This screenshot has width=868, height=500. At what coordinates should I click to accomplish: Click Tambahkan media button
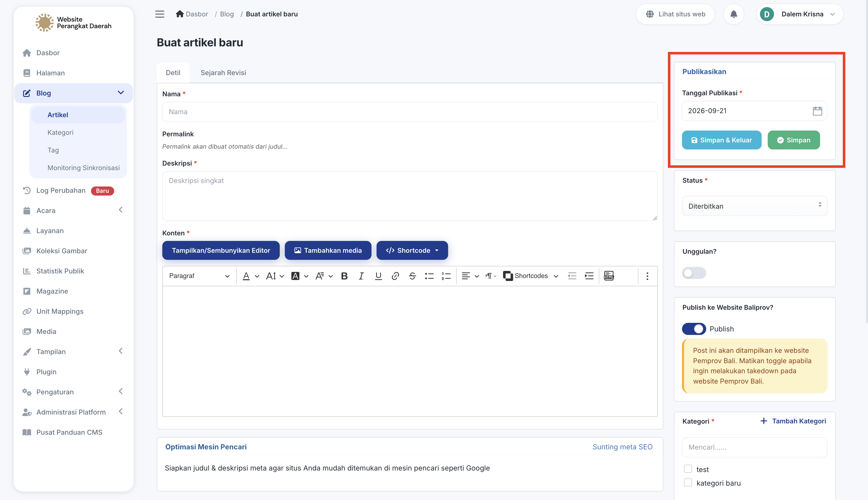click(x=328, y=250)
